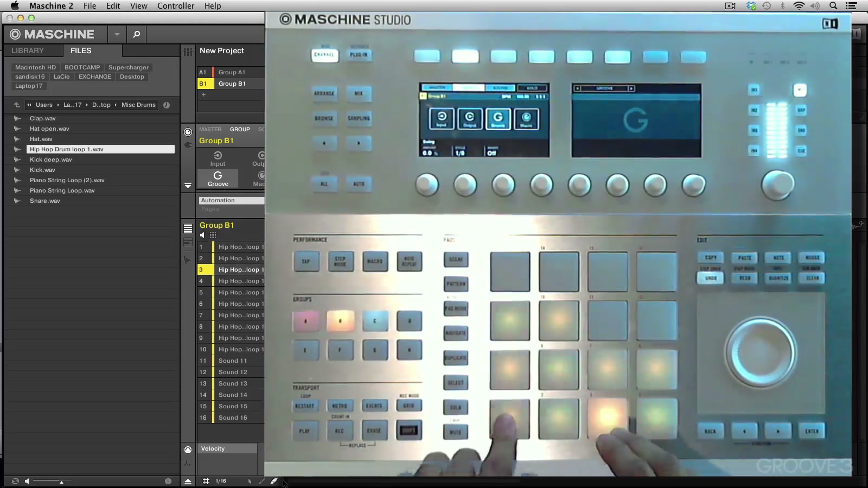Select the BOOTCAMP favorite
Viewport: 868px width, 488px height.
click(x=82, y=67)
